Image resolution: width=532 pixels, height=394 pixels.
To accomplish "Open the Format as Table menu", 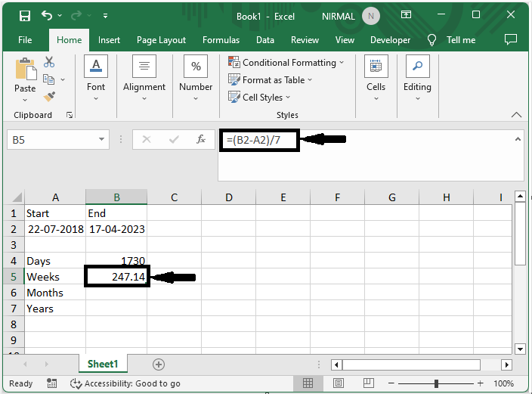I will [x=270, y=80].
